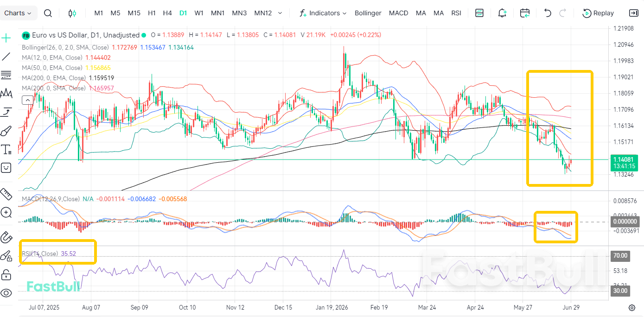Click the FB symbol logo badge

coord(26,35)
